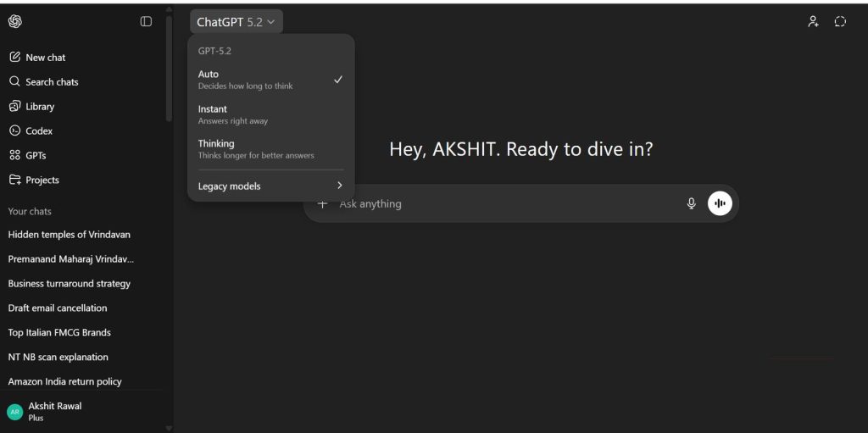The height and width of the screenshot is (433, 868).
Task: Select the Thinking mode option
Action: [270, 149]
